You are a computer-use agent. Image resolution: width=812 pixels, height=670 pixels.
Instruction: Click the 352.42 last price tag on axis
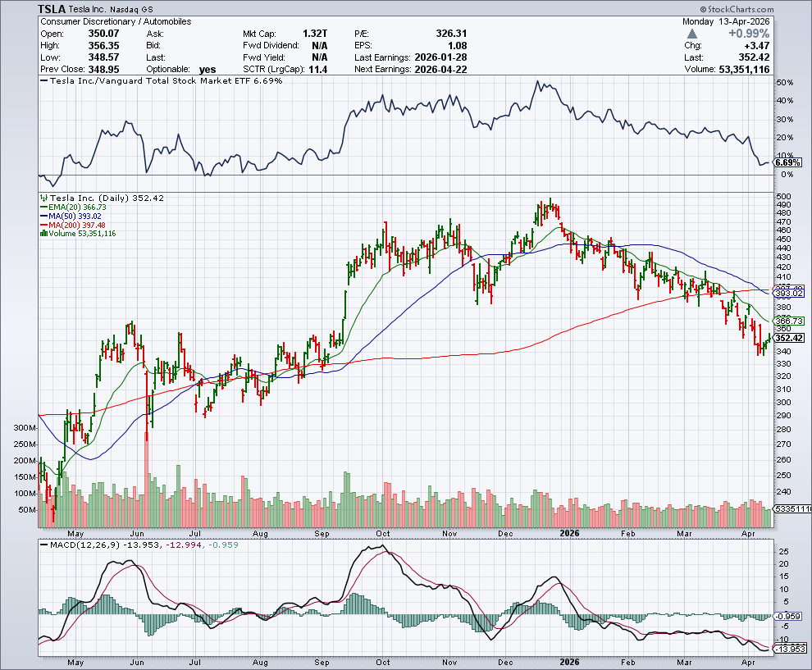pos(789,338)
